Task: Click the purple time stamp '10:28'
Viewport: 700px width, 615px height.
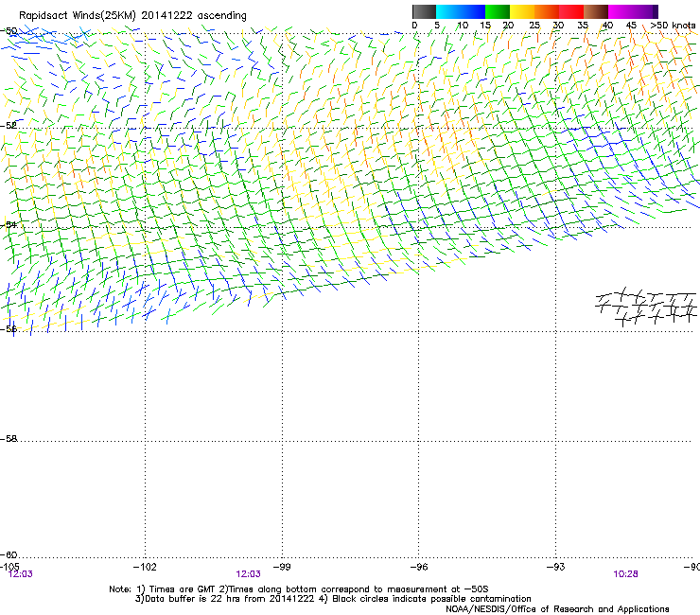Action: [x=625, y=574]
